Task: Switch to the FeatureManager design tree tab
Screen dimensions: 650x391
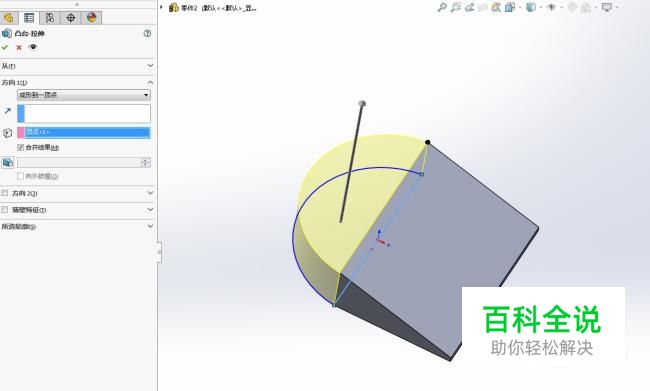Action: click(8, 17)
